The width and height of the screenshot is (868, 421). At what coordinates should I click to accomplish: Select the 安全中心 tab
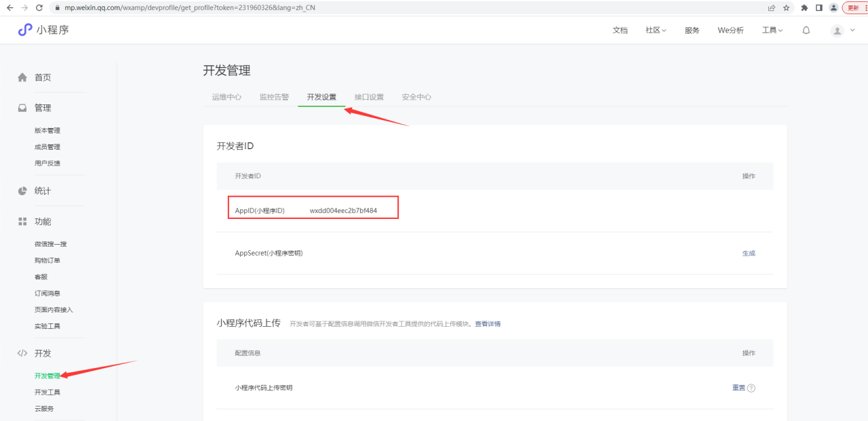click(x=416, y=97)
